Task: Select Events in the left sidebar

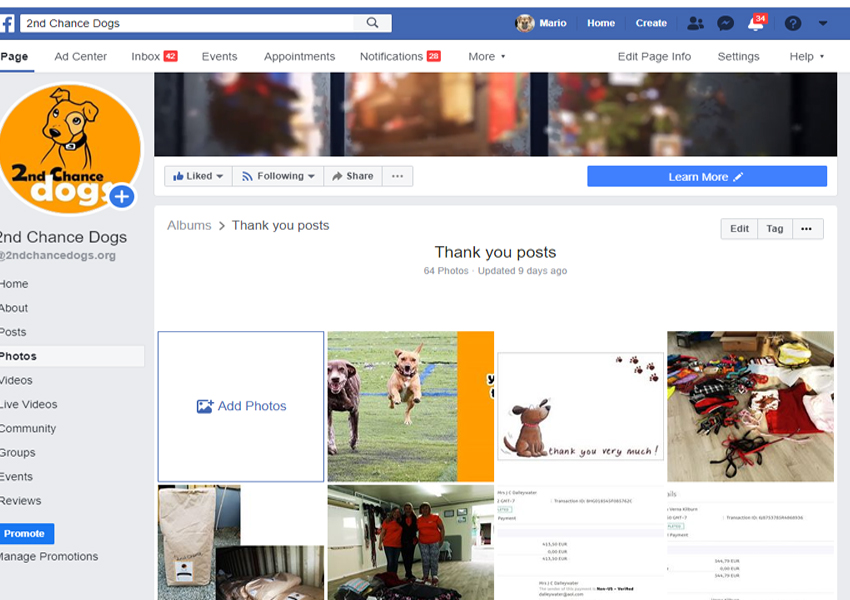Action: tap(16, 477)
